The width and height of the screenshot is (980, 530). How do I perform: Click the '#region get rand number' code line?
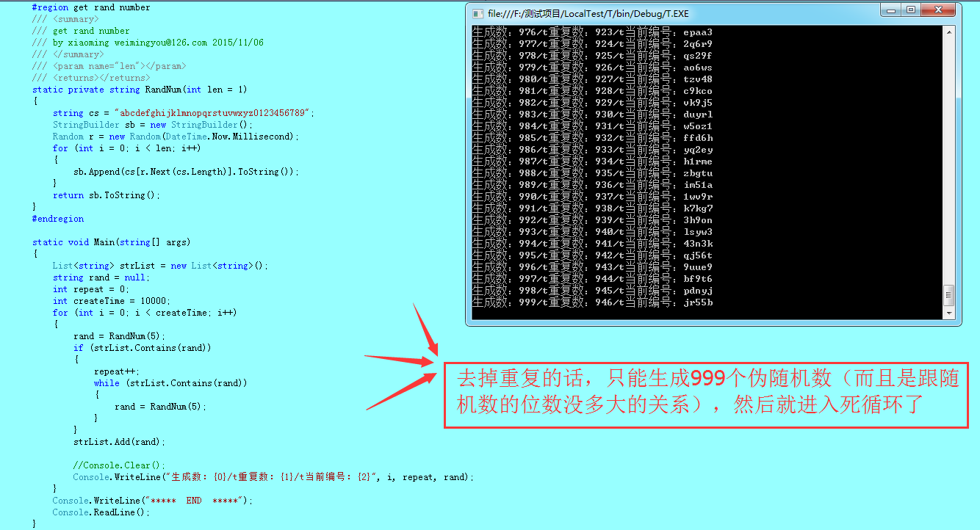[91, 7]
